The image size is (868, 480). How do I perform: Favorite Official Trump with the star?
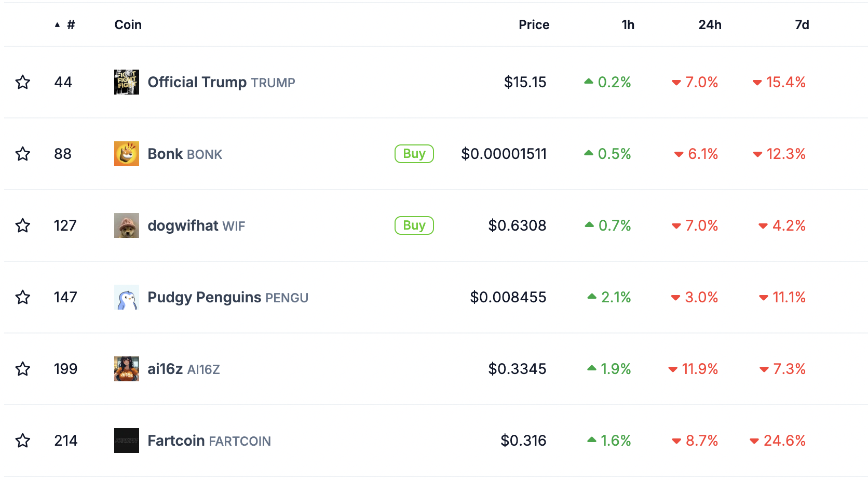(x=23, y=82)
